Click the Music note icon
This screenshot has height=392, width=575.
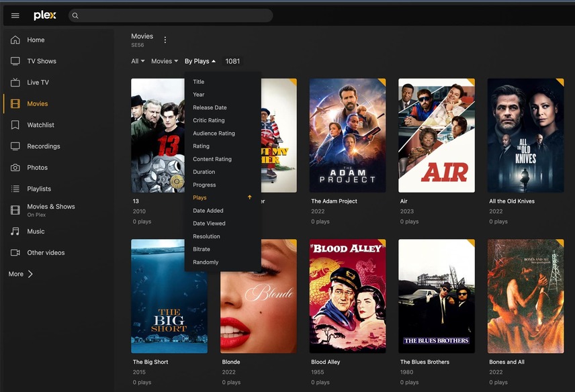click(15, 231)
